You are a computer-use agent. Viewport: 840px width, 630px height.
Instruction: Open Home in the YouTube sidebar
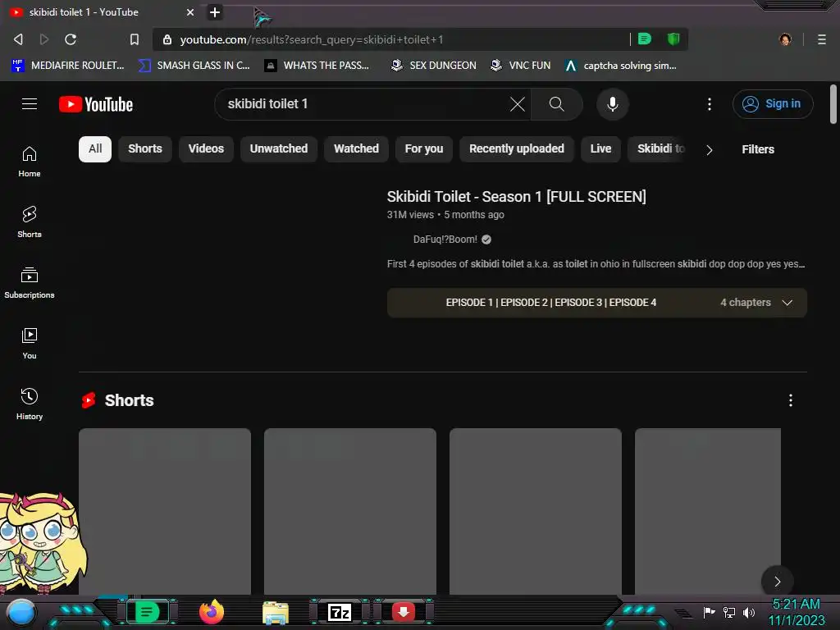(30, 162)
